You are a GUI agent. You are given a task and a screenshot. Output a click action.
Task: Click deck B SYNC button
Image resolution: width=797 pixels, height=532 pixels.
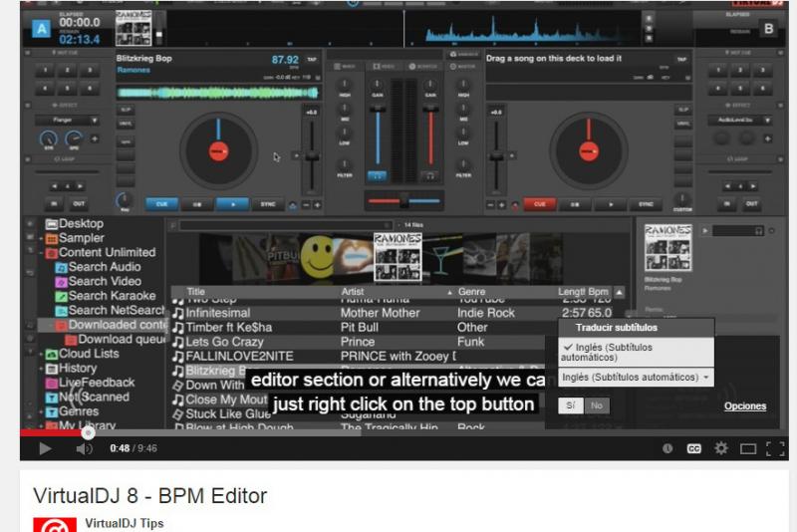click(x=646, y=204)
